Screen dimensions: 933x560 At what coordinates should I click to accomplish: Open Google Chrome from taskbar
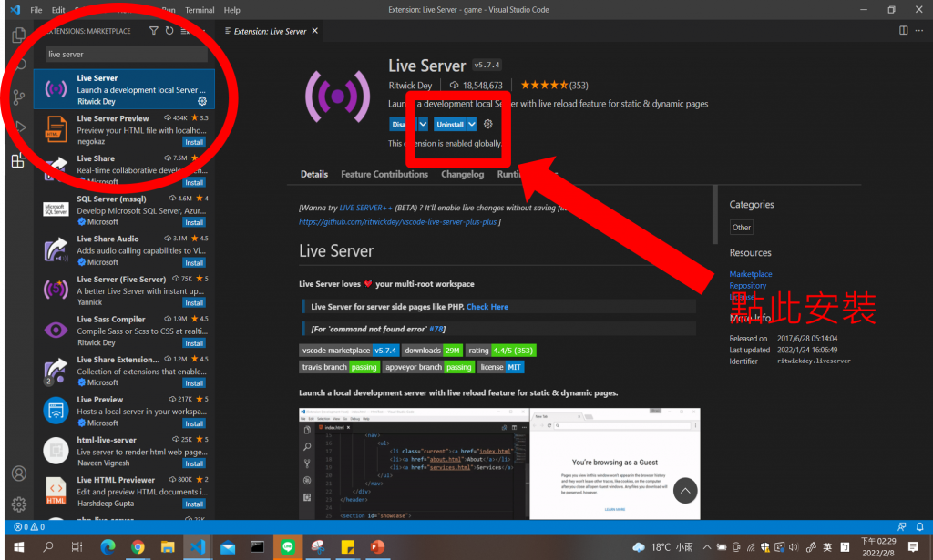pyautogui.click(x=138, y=547)
